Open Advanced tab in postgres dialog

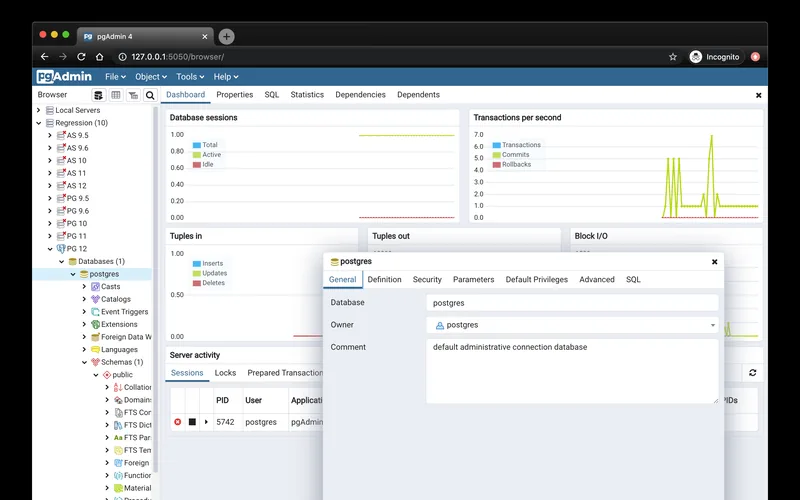coord(597,280)
